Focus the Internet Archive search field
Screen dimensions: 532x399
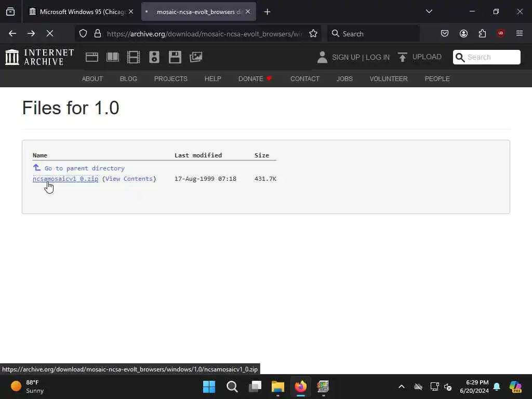(x=486, y=57)
